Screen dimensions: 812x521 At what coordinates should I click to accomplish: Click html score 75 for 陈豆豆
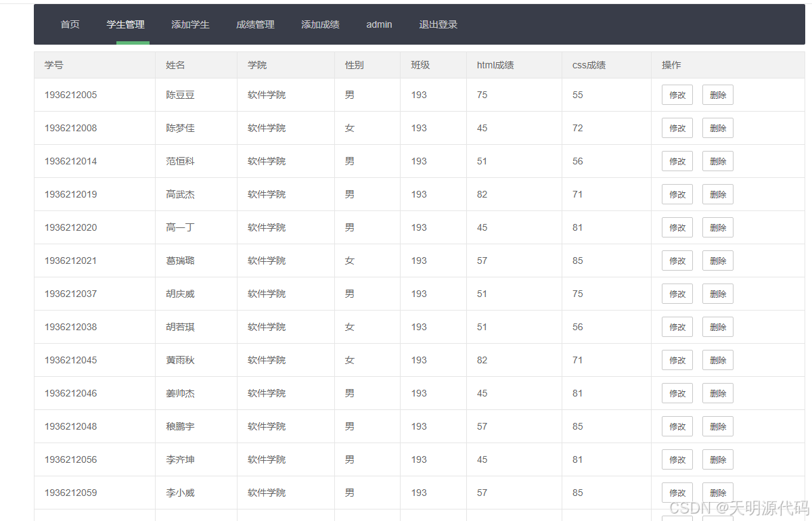click(482, 95)
